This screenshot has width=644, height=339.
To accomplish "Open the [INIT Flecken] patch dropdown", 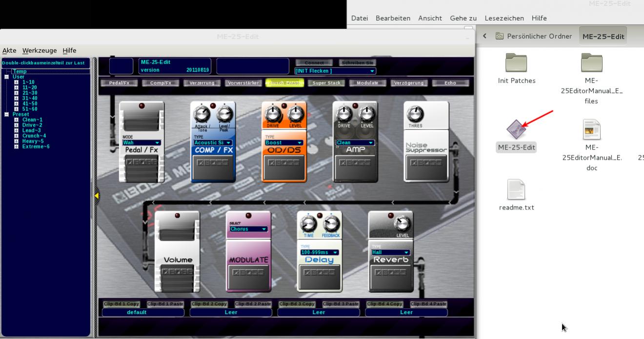I will pos(335,71).
